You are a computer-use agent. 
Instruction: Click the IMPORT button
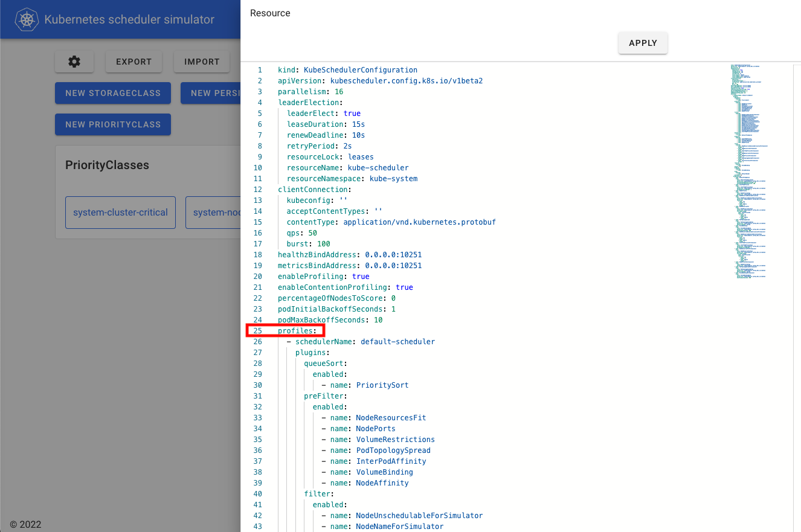pos(202,62)
